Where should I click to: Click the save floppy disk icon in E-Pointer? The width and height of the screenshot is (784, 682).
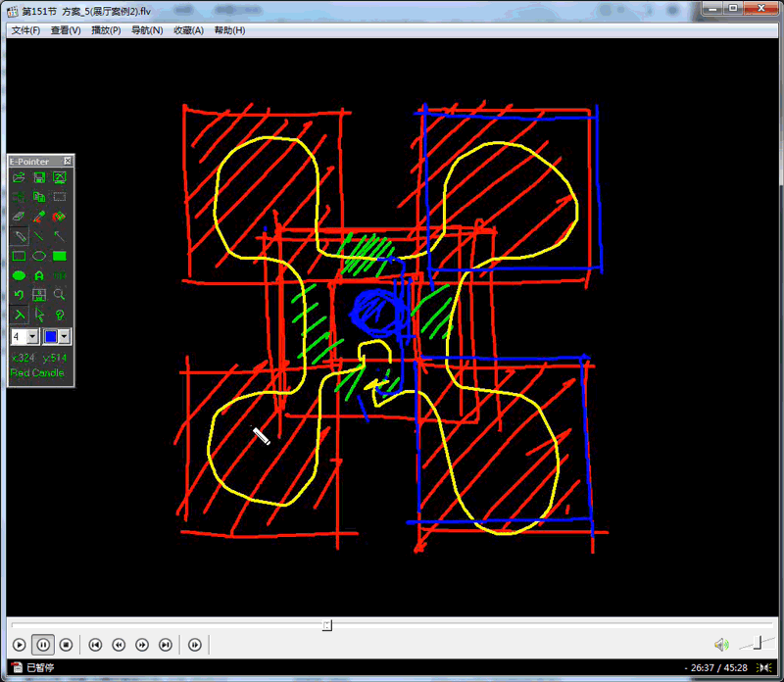(39, 177)
